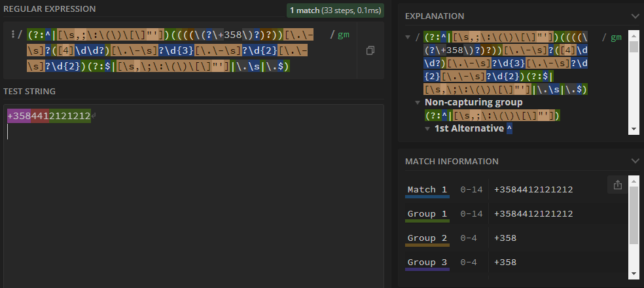Screen dimensions: 644x288
Task: Click the Group 3 purple color underline
Action: (x=427, y=268)
